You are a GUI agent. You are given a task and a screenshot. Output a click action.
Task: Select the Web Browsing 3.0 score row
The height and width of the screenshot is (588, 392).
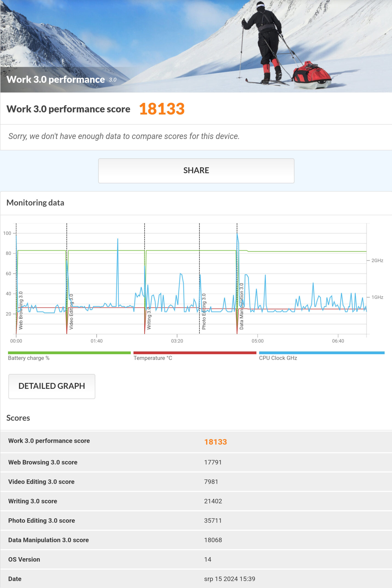[196, 462]
